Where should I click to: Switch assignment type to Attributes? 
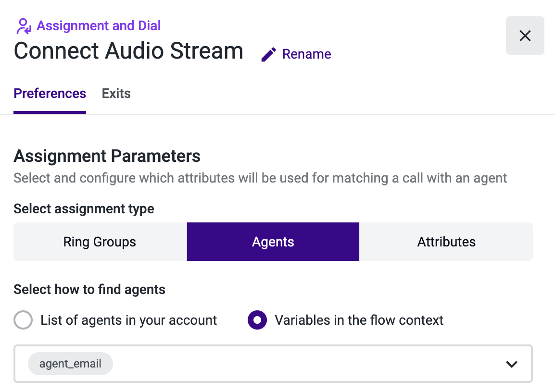[x=446, y=242]
